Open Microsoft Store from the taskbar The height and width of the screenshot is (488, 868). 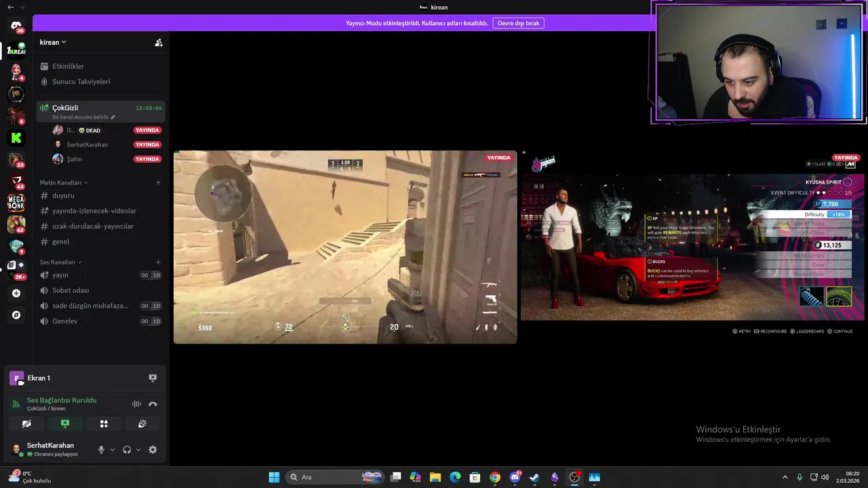point(475,477)
